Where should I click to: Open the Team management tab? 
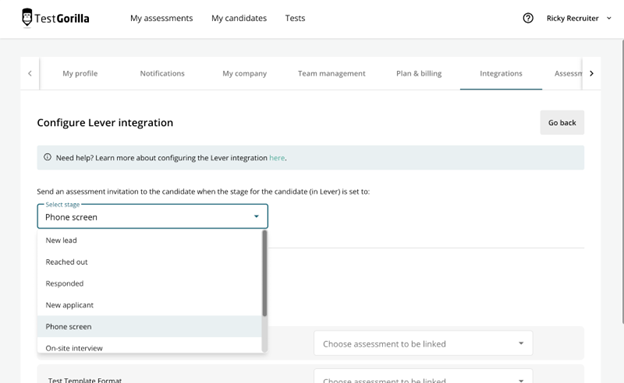coord(332,73)
